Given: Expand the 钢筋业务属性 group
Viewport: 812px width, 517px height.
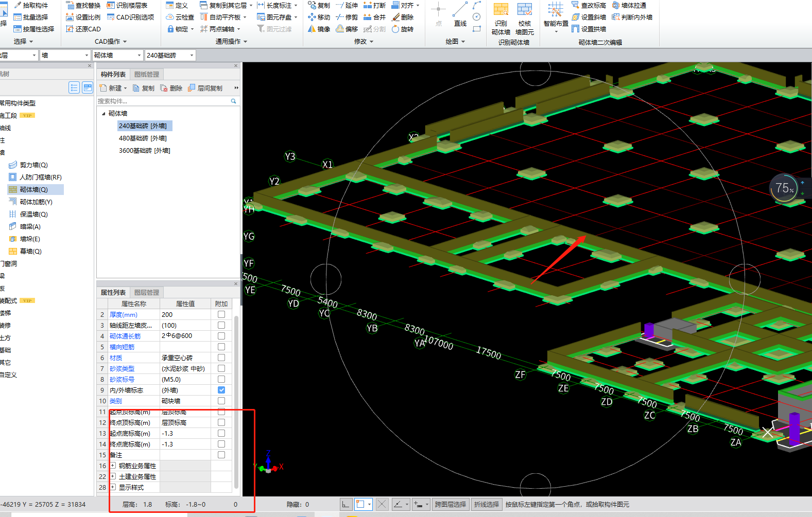Looking at the screenshot, I should point(113,466).
